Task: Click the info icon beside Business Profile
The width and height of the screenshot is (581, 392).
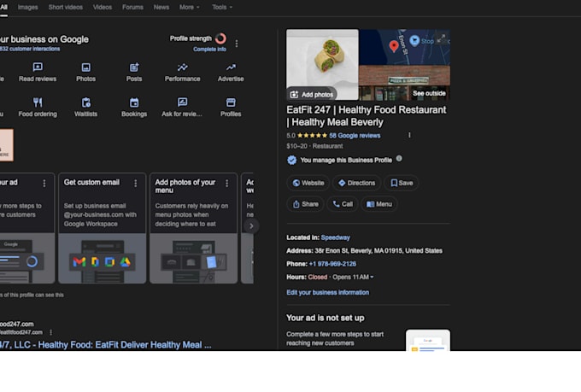Action: [399, 159]
